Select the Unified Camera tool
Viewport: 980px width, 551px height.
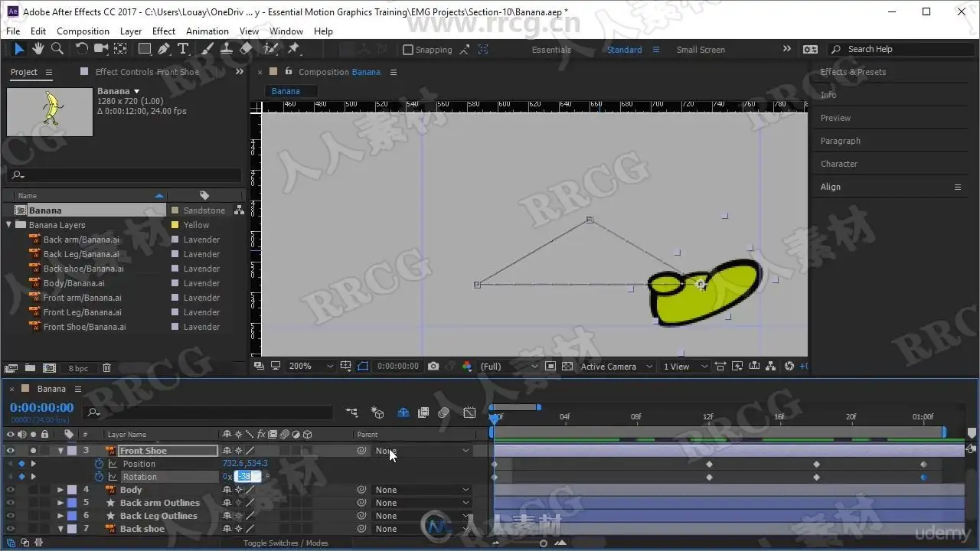101,49
